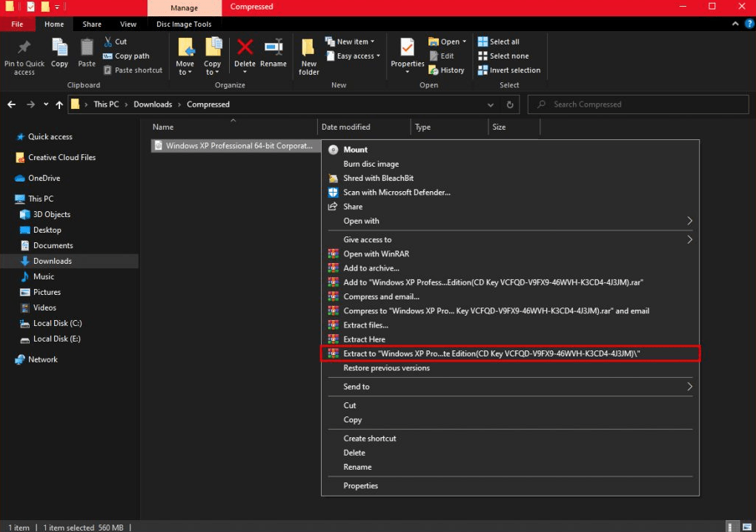Screen dimensions: 756x532
Task: Open Local Disk (C:) in sidebar
Action: pyautogui.click(x=56, y=323)
